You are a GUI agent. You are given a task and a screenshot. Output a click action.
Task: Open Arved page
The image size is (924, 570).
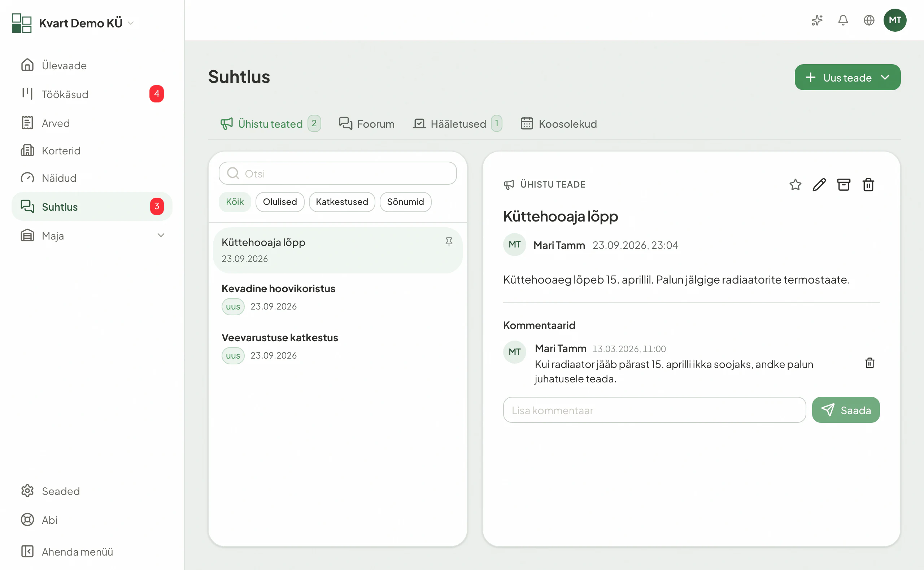coord(92,123)
